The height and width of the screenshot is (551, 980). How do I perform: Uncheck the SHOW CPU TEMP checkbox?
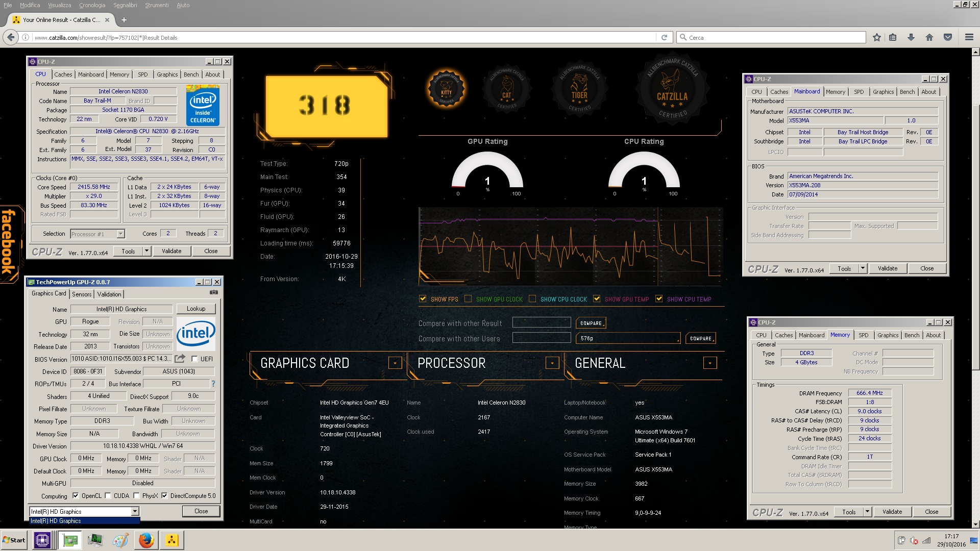(x=659, y=299)
